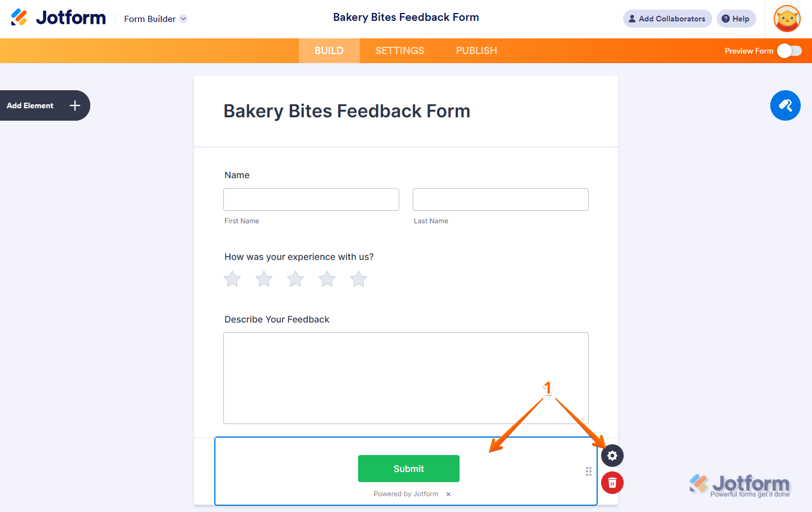Open the Form Designer paint roller
The height and width of the screenshot is (512, 812).
[785, 105]
